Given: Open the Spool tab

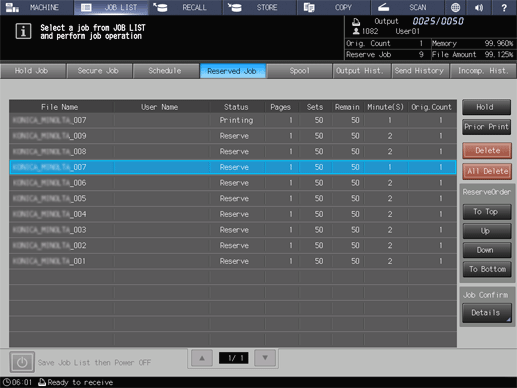Looking at the screenshot, I should 299,71.
